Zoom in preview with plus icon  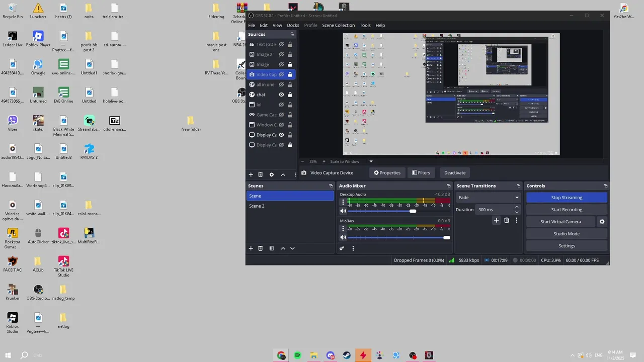point(324,161)
